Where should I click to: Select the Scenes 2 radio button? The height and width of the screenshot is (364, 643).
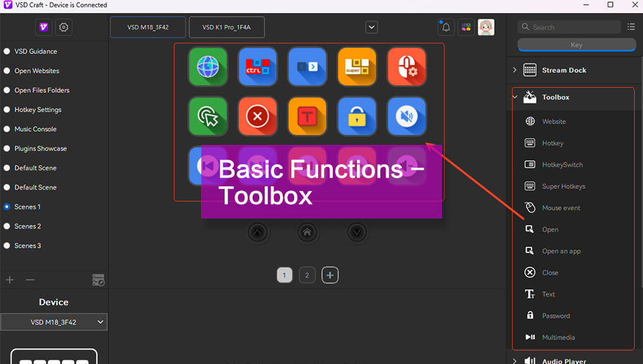(7, 226)
